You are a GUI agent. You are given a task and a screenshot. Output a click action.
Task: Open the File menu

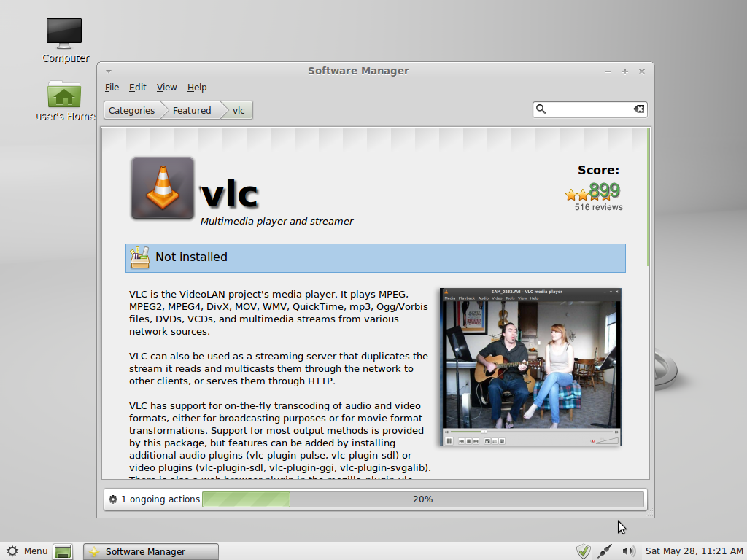(112, 87)
